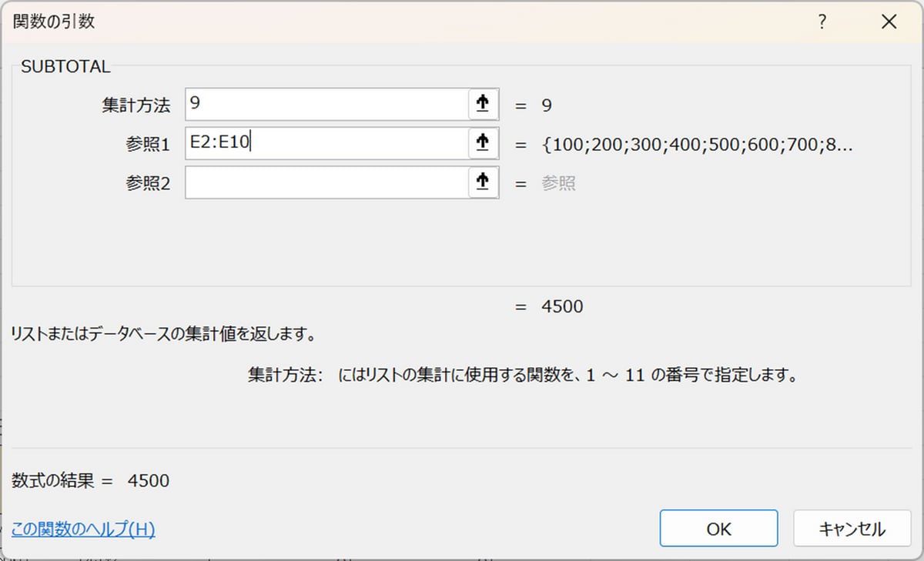924x561 pixels.
Task: Click the question mark help icon
Action: [822, 22]
